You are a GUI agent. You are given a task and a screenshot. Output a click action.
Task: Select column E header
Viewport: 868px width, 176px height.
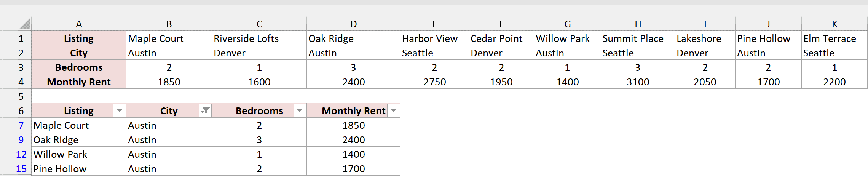[x=435, y=24]
